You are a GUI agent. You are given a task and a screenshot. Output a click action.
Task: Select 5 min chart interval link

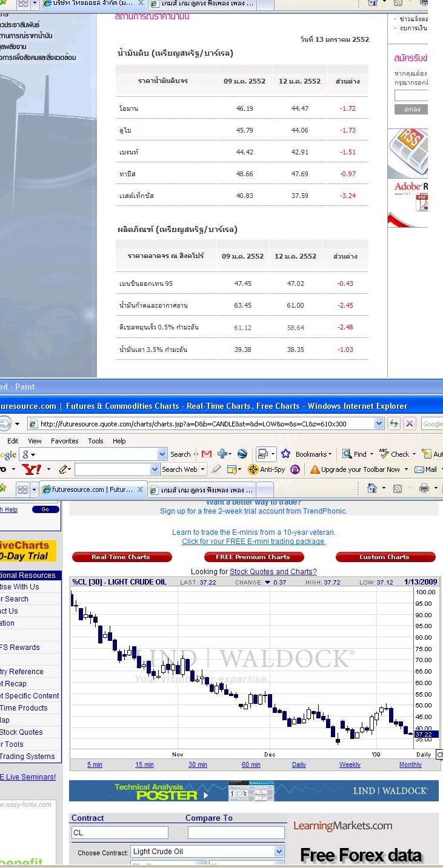click(x=95, y=764)
